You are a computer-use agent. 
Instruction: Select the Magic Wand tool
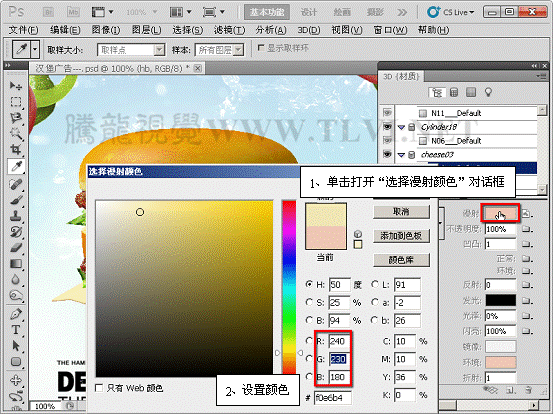(x=16, y=134)
